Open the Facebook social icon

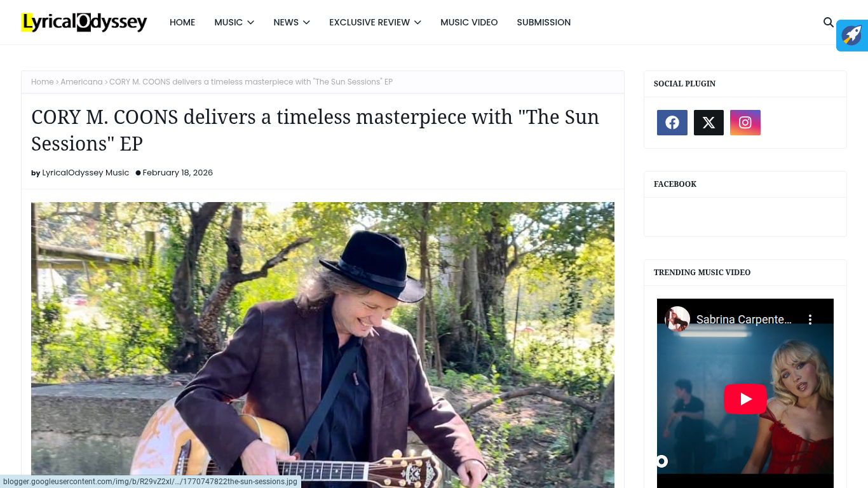pyautogui.click(x=672, y=123)
